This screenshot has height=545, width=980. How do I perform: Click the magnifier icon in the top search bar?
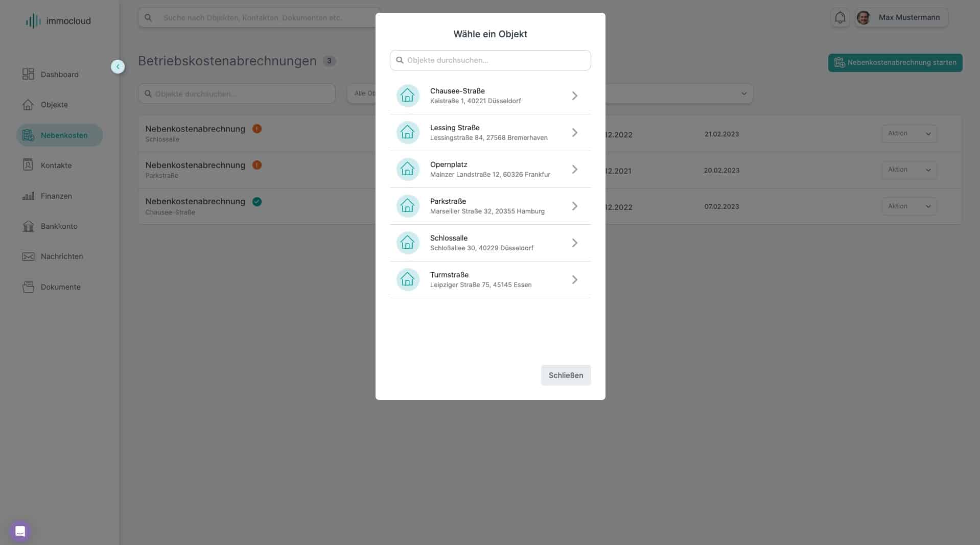(x=148, y=18)
